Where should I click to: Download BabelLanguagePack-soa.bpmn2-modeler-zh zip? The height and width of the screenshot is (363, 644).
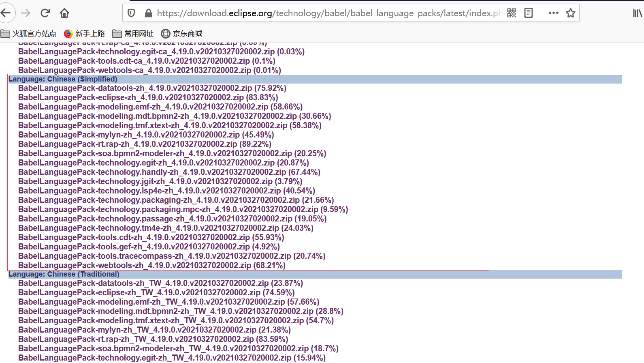[172, 153]
